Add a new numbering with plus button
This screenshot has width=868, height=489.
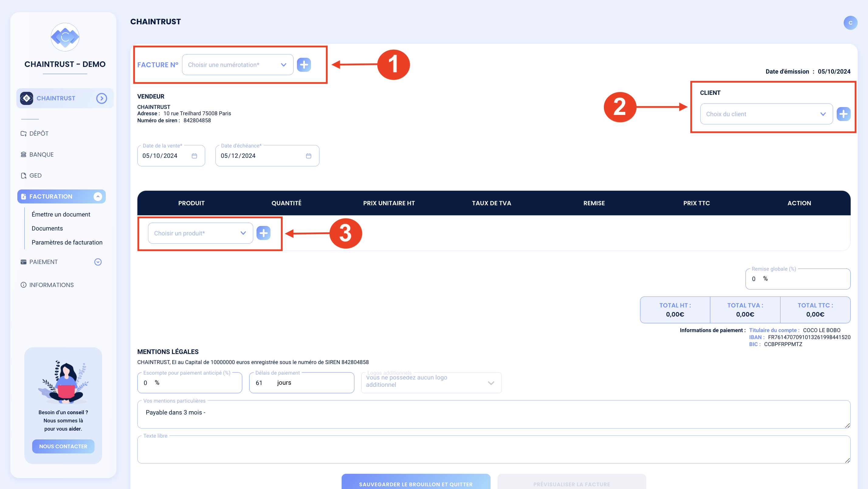point(304,65)
